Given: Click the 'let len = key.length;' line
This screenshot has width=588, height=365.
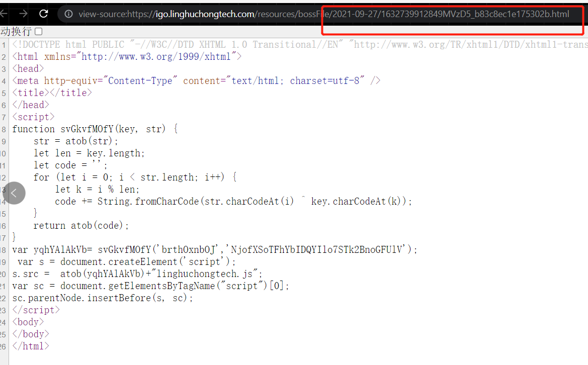Looking at the screenshot, I should coord(89,153).
